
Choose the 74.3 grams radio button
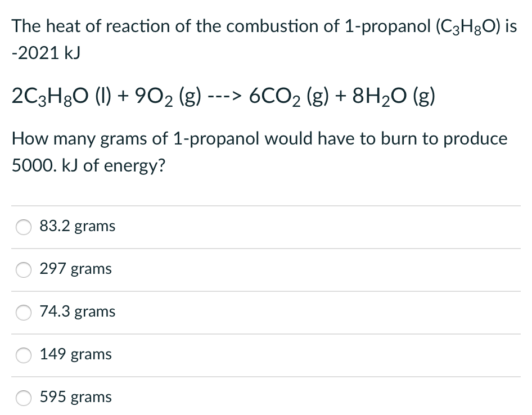coord(23,313)
